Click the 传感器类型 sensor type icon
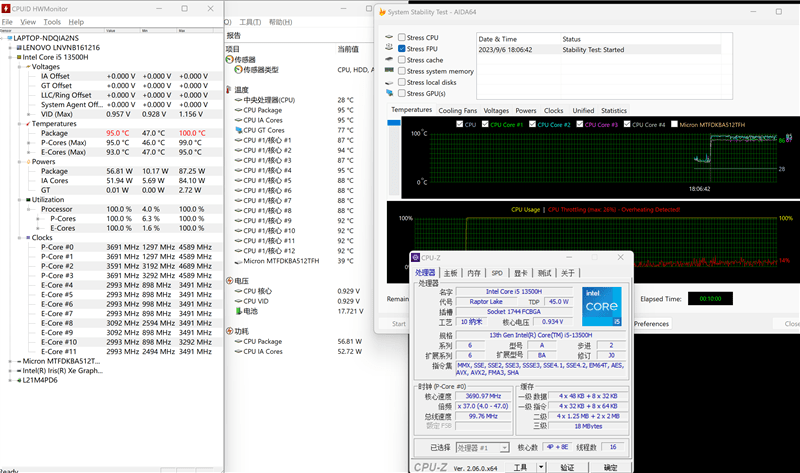This screenshot has height=473, width=800. click(238, 70)
